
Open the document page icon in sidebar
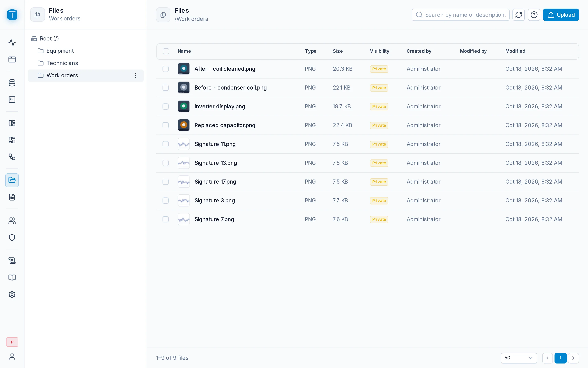point(12,197)
